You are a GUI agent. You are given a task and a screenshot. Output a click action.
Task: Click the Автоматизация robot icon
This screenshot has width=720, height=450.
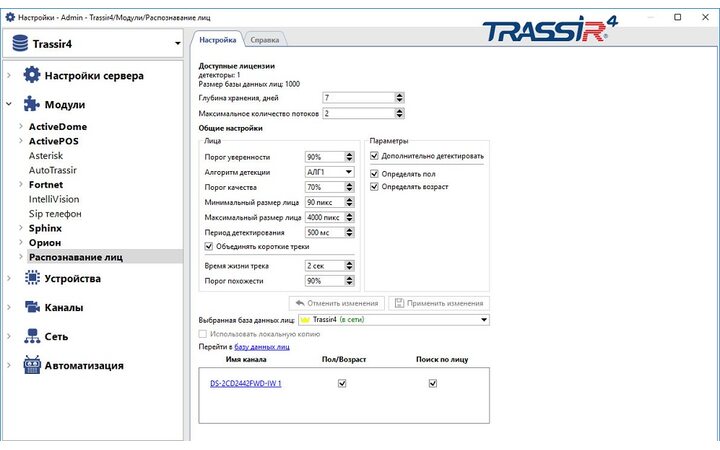tap(32, 365)
